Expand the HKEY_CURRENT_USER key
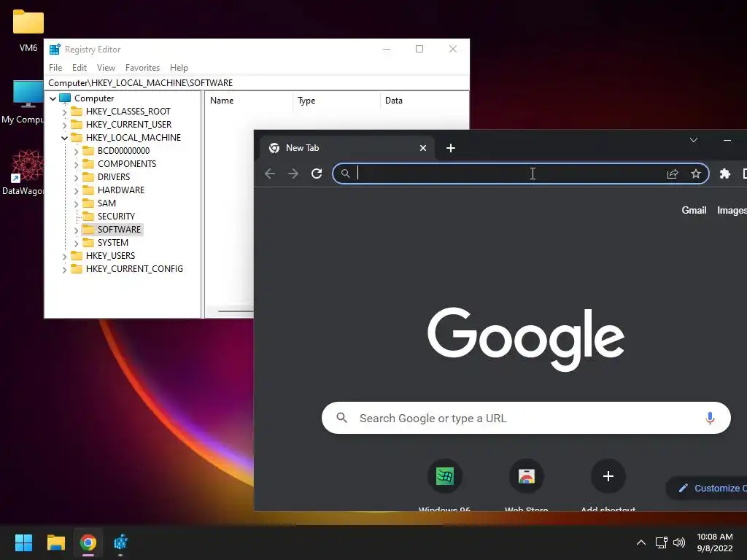This screenshot has width=747, height=560. [x=64, y=125]
